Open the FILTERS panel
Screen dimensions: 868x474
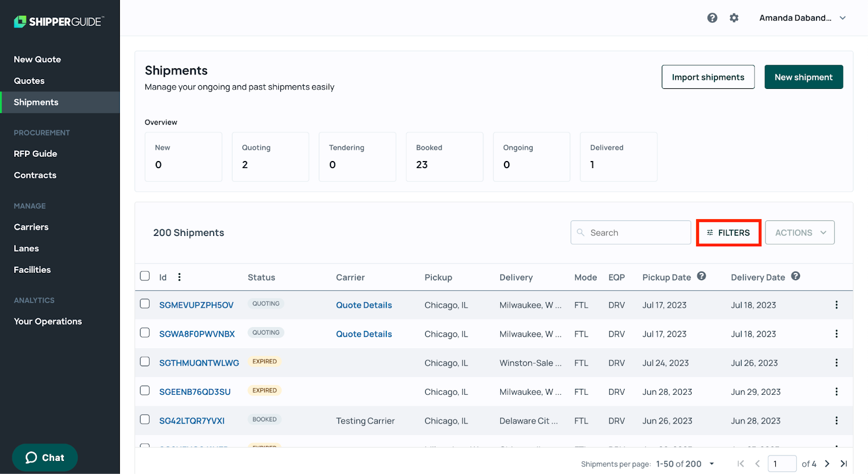pyautogui.click(x=728, y=233)
